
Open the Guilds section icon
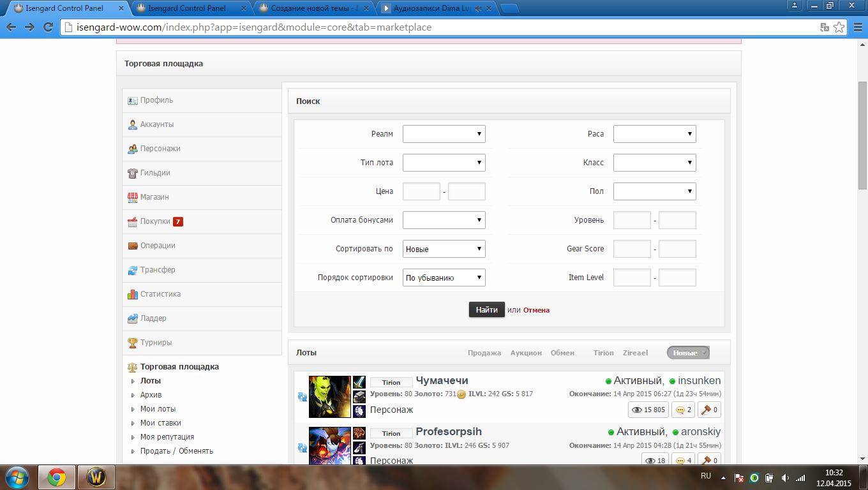133,173
